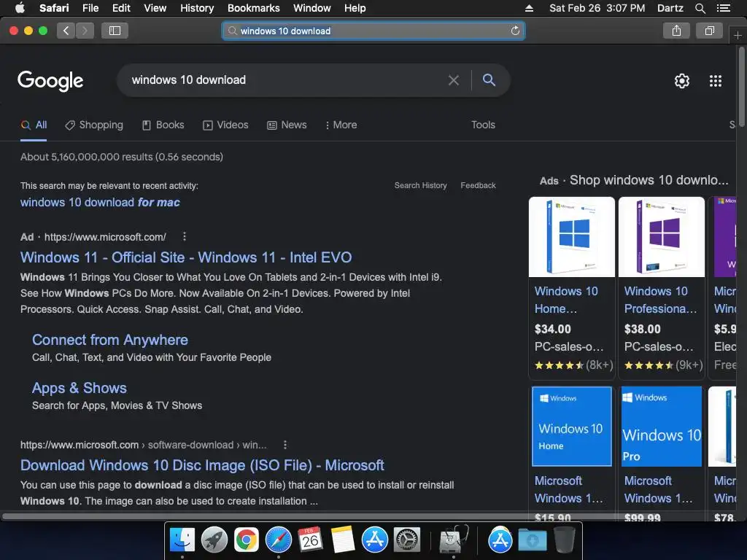
Task: Launch Google Chrome from the Dock
Action: coord(247,540)
